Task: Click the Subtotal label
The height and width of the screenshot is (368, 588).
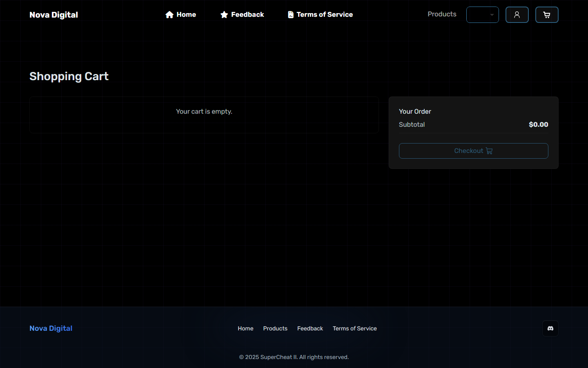Action: click(412, 125)
